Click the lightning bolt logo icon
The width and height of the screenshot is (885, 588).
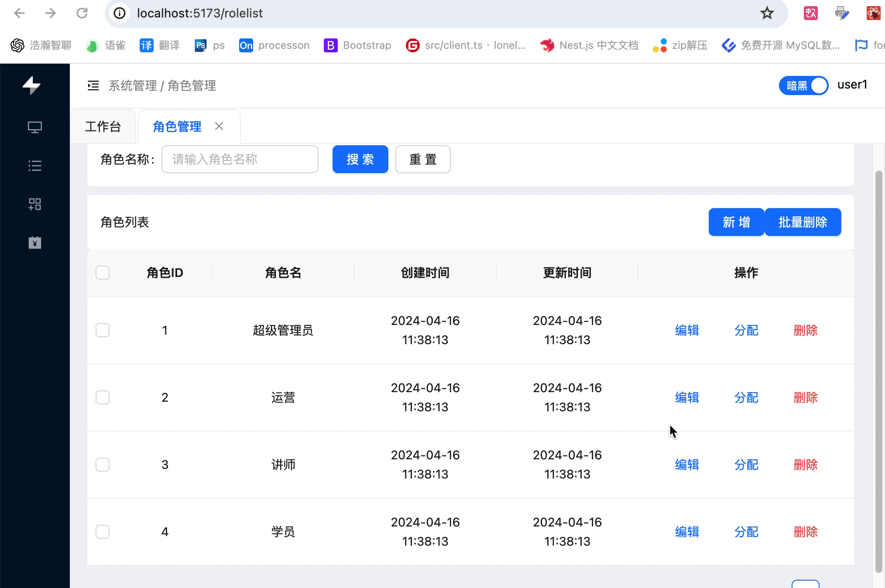coord(31,85)
